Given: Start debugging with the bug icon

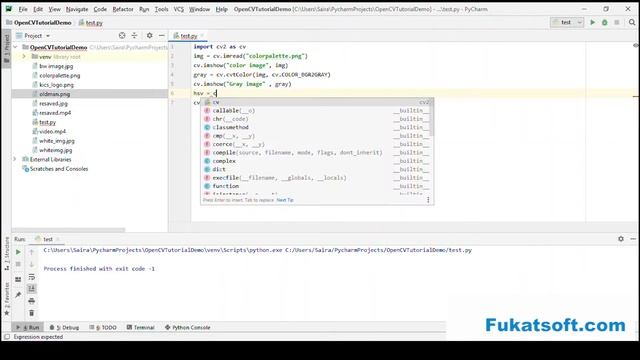Looking at the screenshot, I should click(x=604, y=22).
